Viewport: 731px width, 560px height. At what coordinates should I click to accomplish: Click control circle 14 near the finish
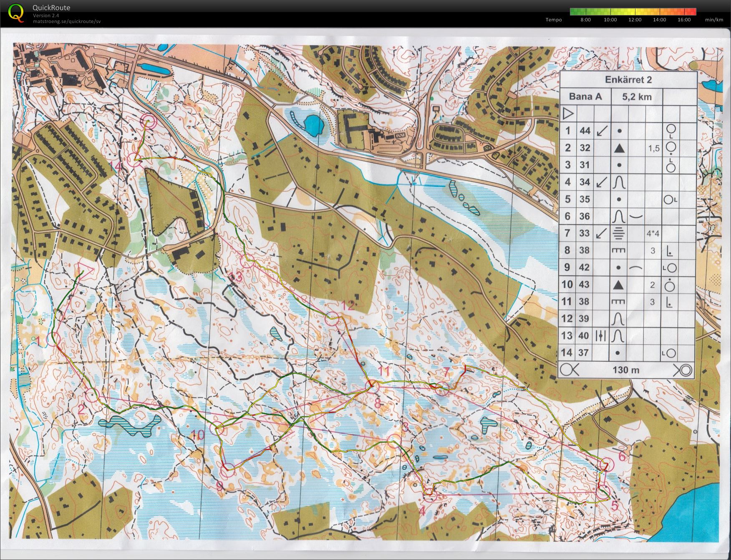click(x=135, y=159)
